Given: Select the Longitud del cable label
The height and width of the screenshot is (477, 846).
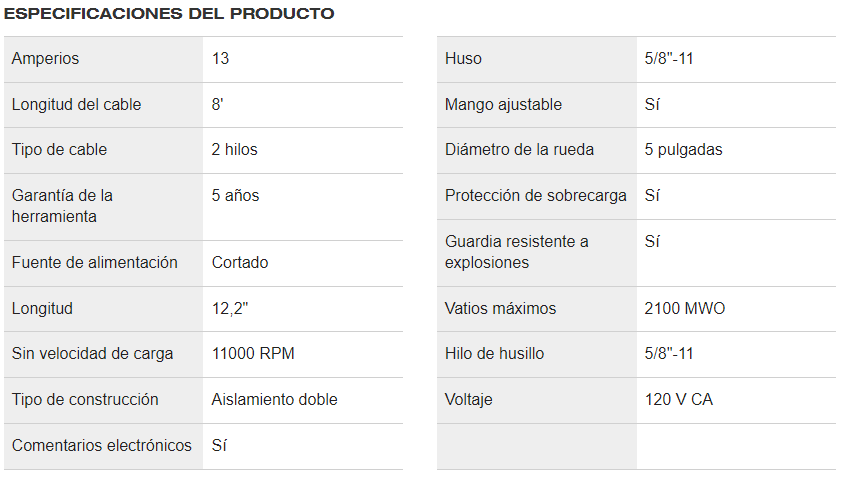Looking at the screenshot, I should (x=77, y=105).
